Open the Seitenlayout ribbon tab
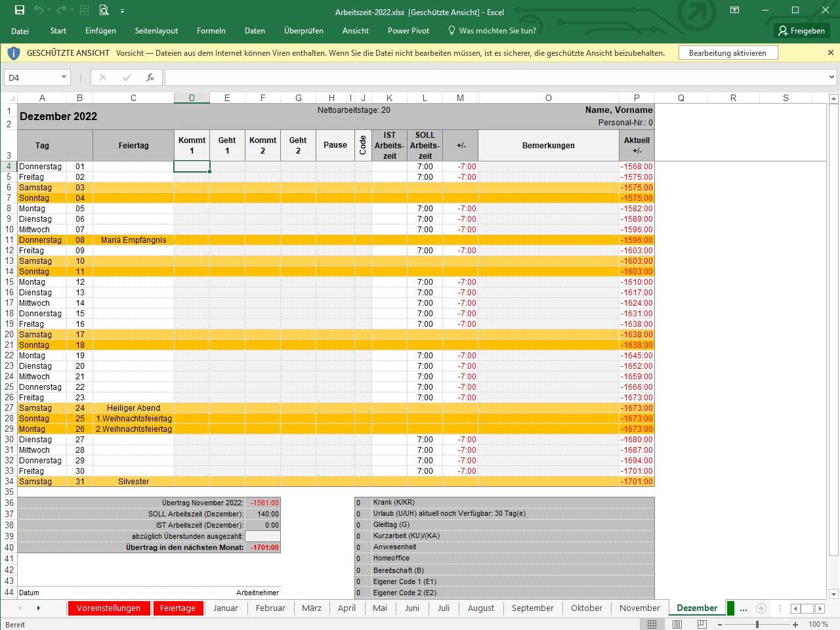This screenshot has height=630, width=840. coord(156,31)
